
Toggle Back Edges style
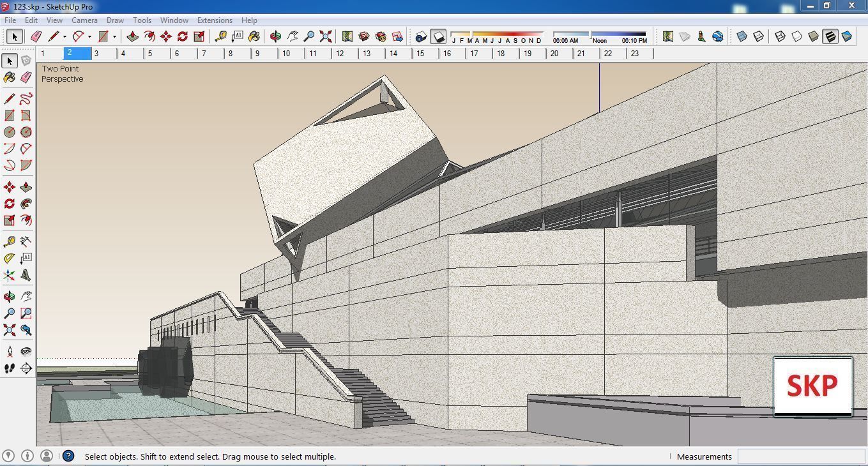(758, 36)
